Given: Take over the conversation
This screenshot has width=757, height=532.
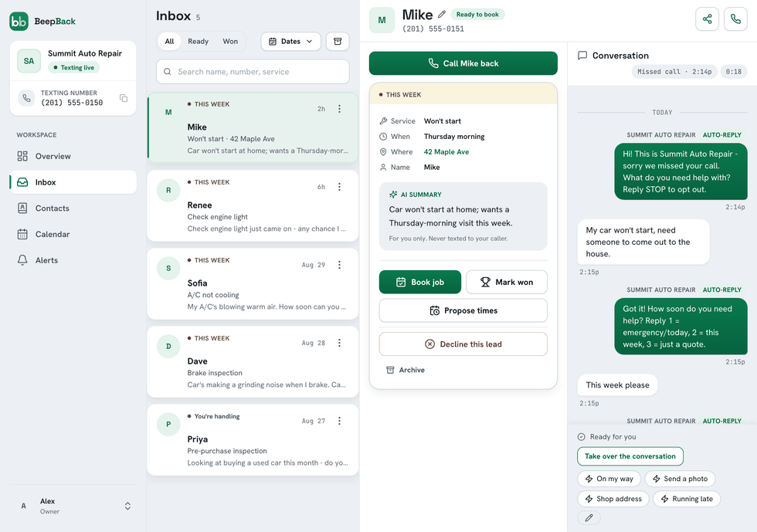Looking at the screenshot, I should click(630, 456).
